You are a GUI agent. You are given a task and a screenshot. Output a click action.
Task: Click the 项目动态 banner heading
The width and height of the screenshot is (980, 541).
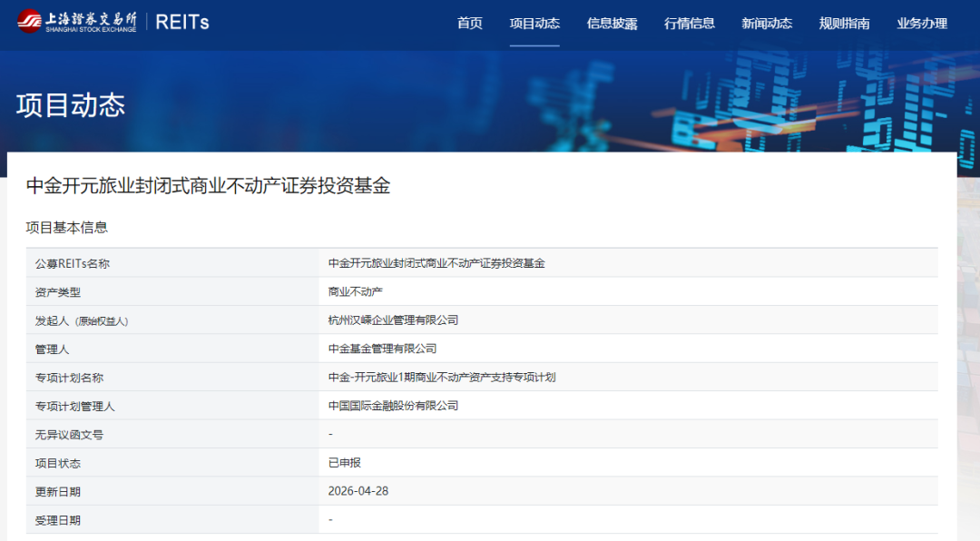click(x=71, y=105)
